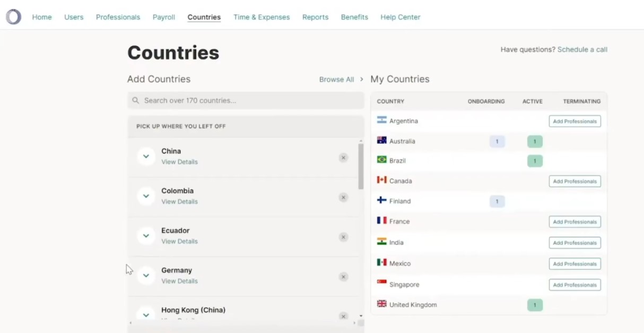
Task: Open Time & Expenses
Action: (262, 17)
